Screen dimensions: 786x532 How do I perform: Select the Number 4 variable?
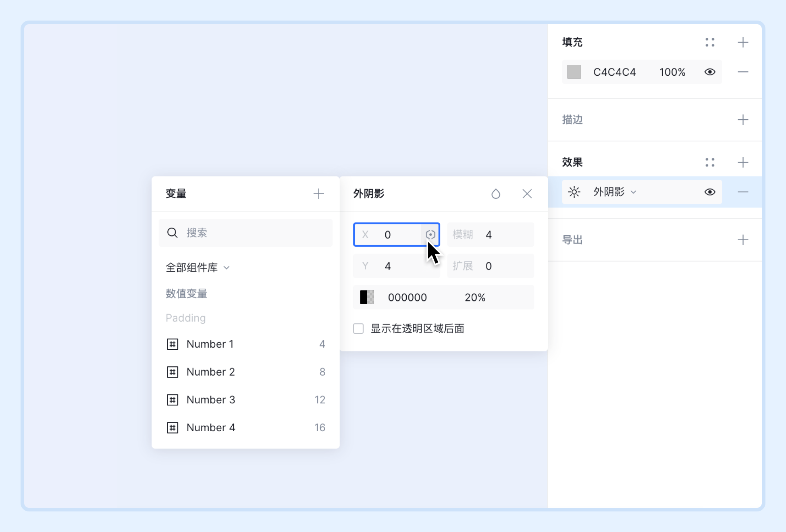245,428
